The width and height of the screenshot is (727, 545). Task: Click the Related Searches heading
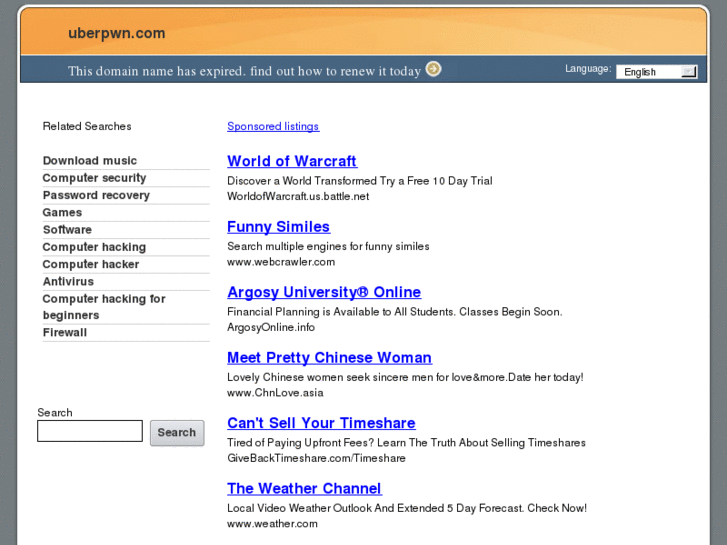(x=87, y=126)
